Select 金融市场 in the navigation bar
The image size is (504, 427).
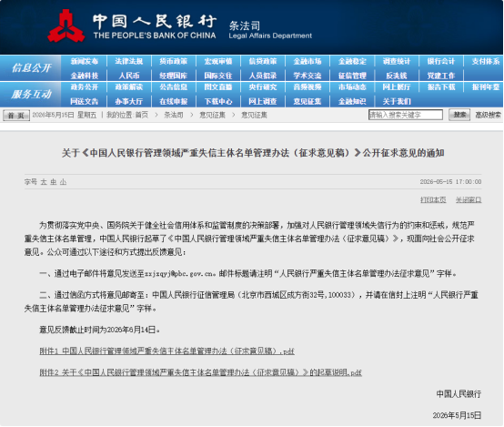click(x=307, y=61)
